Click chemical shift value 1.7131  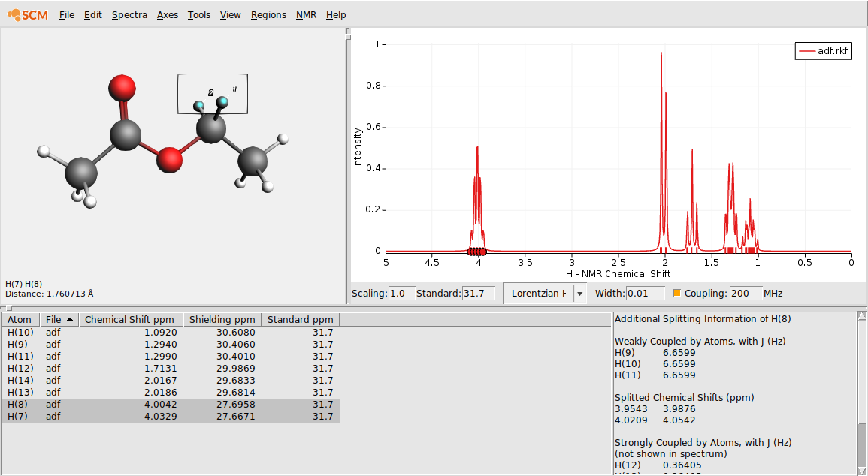coord(161,368)
